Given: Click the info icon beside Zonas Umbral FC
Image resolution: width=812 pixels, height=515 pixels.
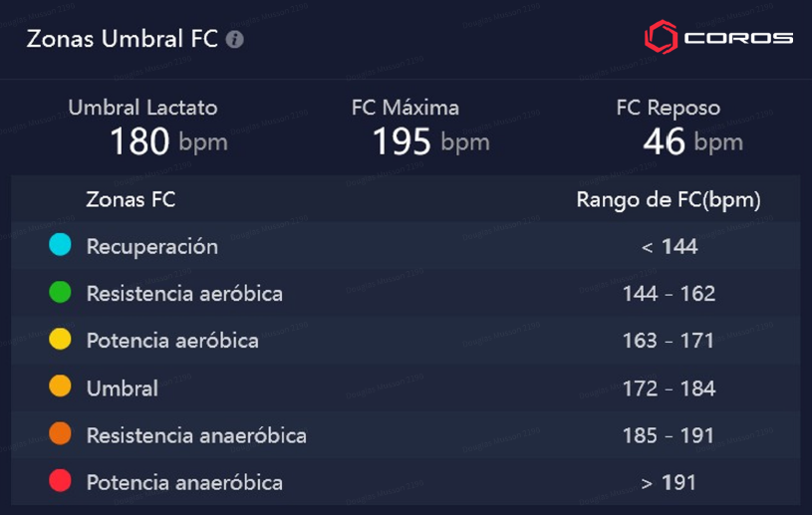Looking at the screenshot, I should pos(234,39).
